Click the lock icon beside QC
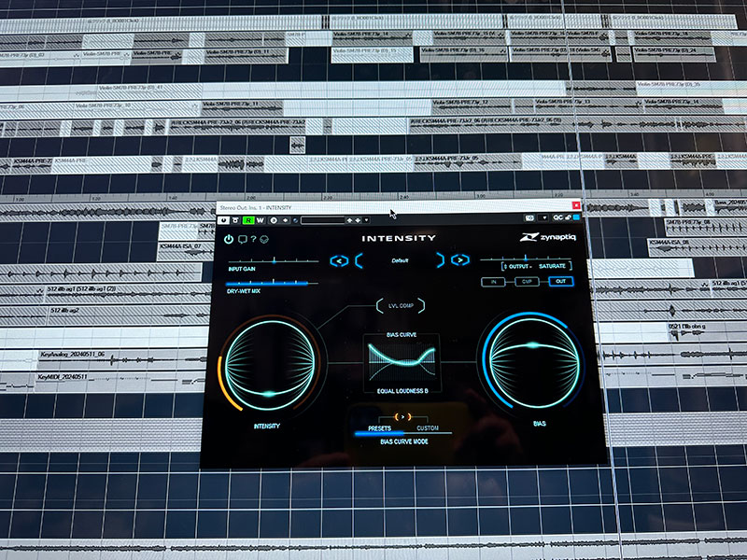Viewport: 747px width, 560px height. (569, 217)
